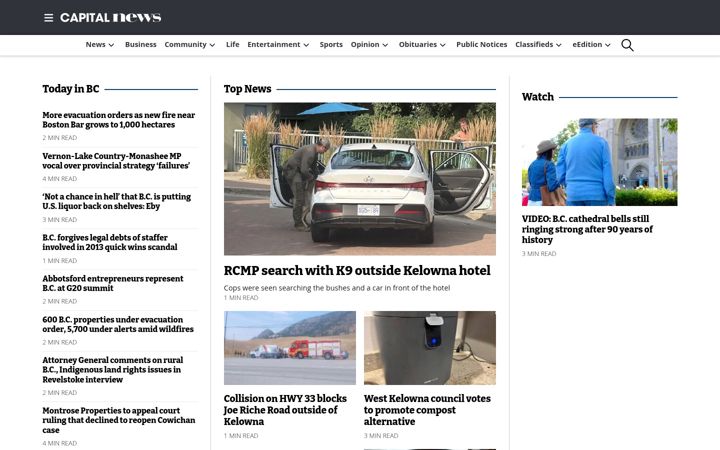Expand the News dropdown chevron
Image resolution: width=720 pixels, height=450 pixels.
111,45
